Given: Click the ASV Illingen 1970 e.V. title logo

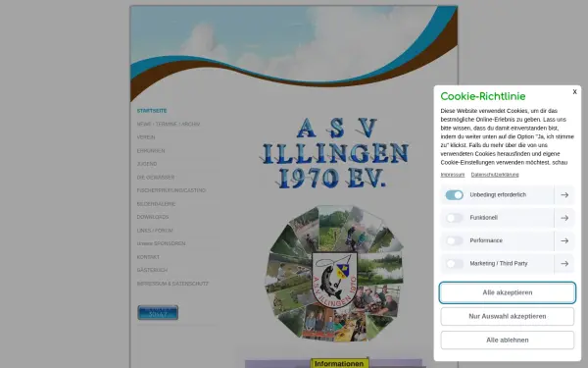Looking at the screenshot, I should [x=334, y=153].
